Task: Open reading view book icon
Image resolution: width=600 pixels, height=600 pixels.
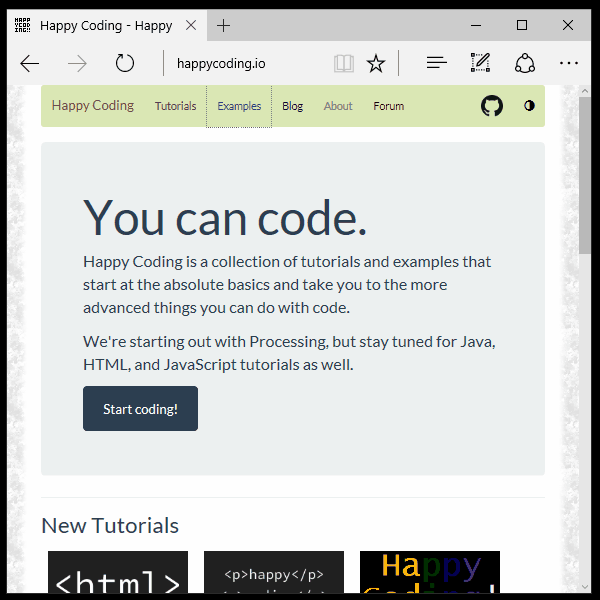Action: [344, 64]
